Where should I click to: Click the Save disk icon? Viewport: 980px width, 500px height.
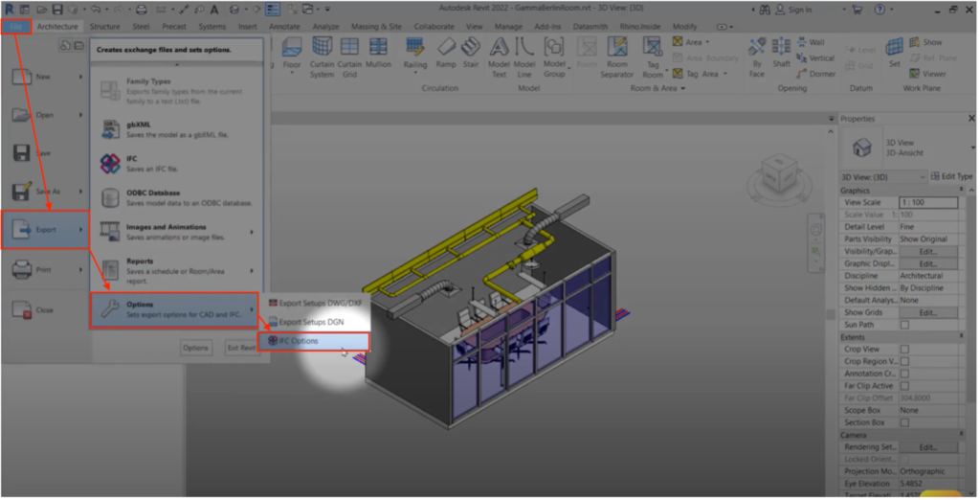(21, 153)
